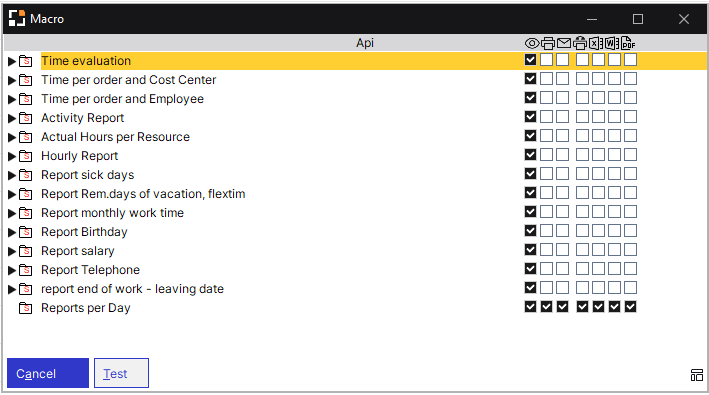Viewport: 709px width, 395px height.
Task: Click the folder icon beside Reports per Day
Action: coord(25,308)
